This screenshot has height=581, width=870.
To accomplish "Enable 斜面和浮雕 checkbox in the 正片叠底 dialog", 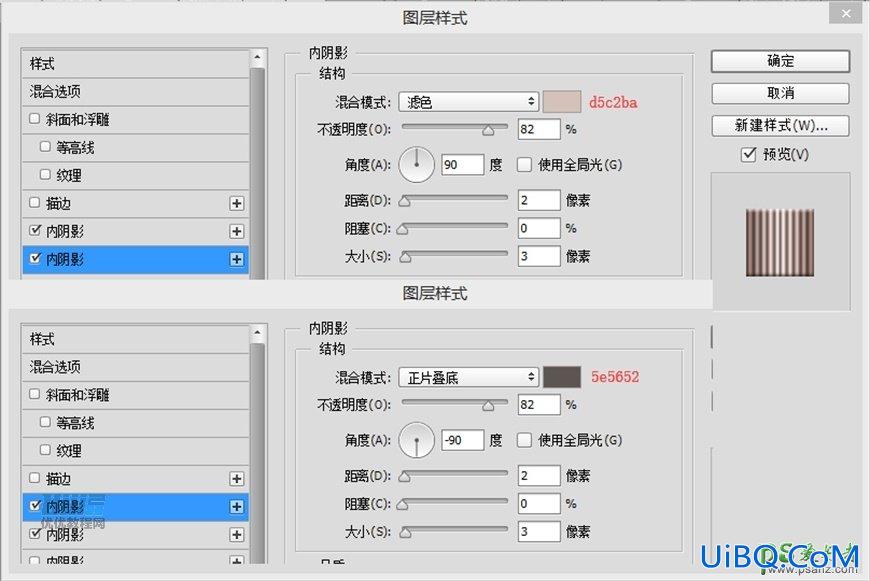I will (x=35, y=394).
